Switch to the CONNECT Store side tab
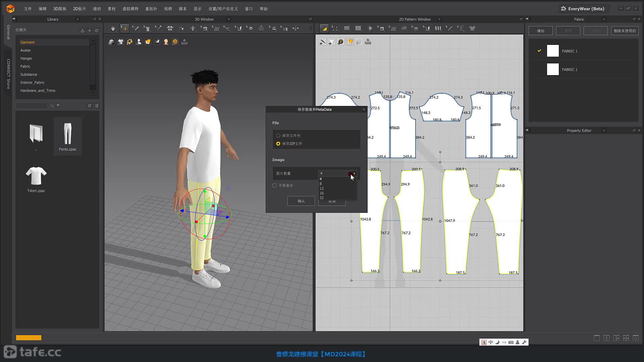 tap(8, 74)
